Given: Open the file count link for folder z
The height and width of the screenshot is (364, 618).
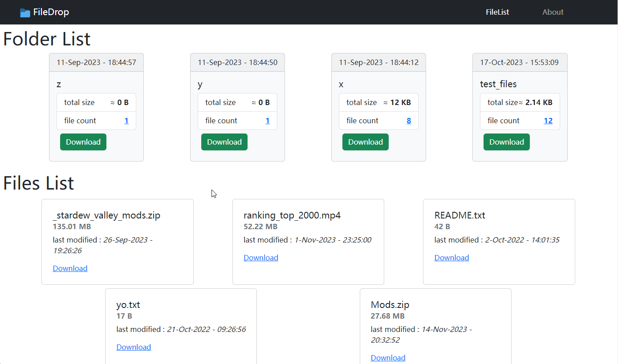Looking at the screenshot, I should [126, 121].
